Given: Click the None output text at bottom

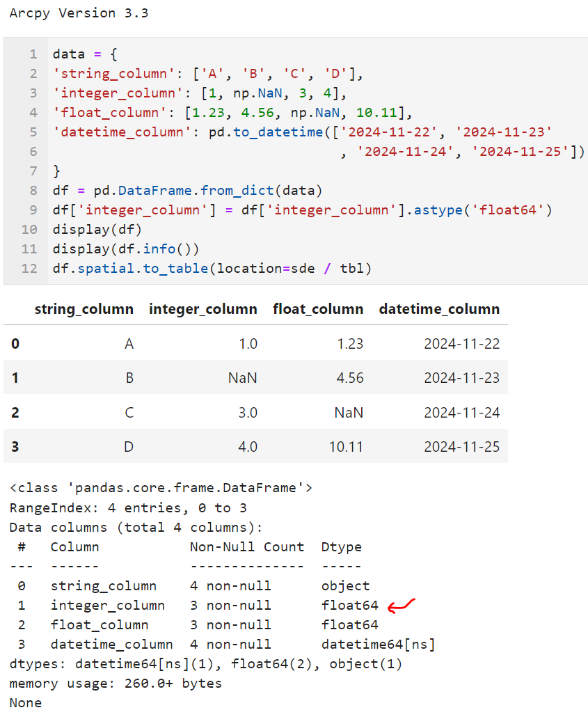Looking at the screenshot, I should (24, 702).
